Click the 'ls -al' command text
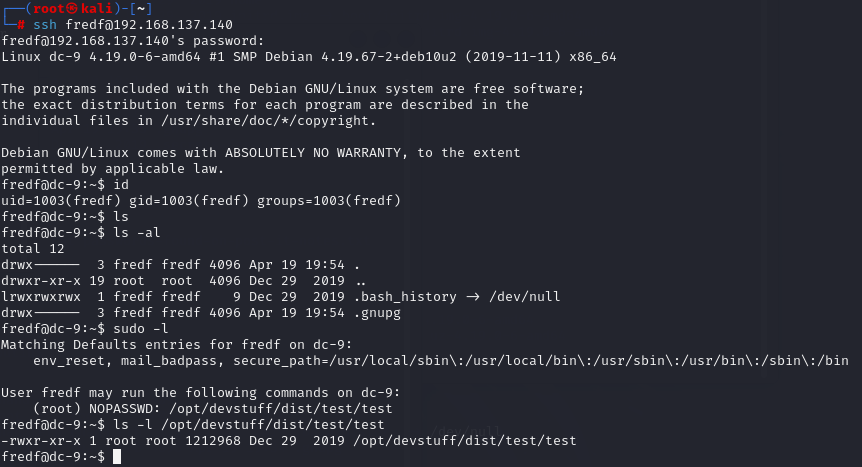The width and height of the screenshot is (862, 467). coord(137,233)
